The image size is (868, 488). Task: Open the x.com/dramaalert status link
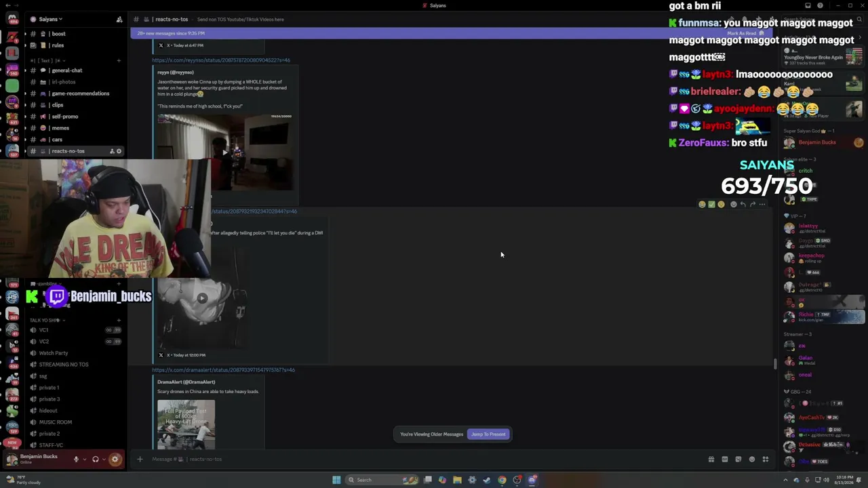223,370
